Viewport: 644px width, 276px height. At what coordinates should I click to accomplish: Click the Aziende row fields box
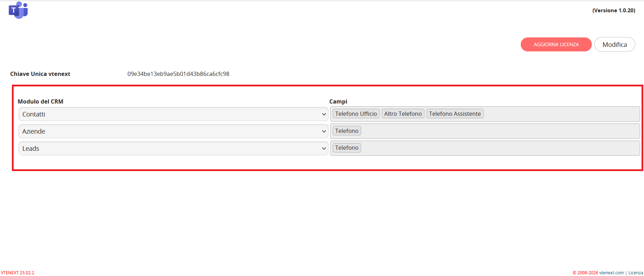(485, 131)
